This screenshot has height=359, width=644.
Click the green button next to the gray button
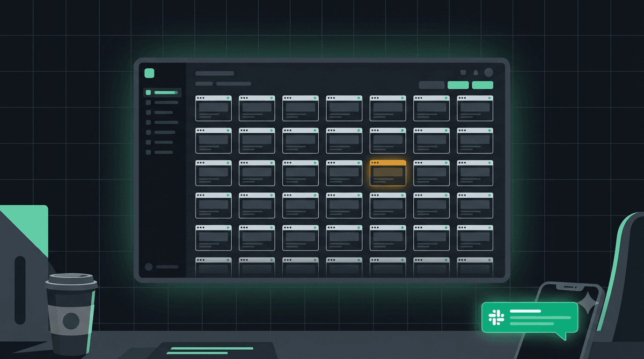[458, 85]
